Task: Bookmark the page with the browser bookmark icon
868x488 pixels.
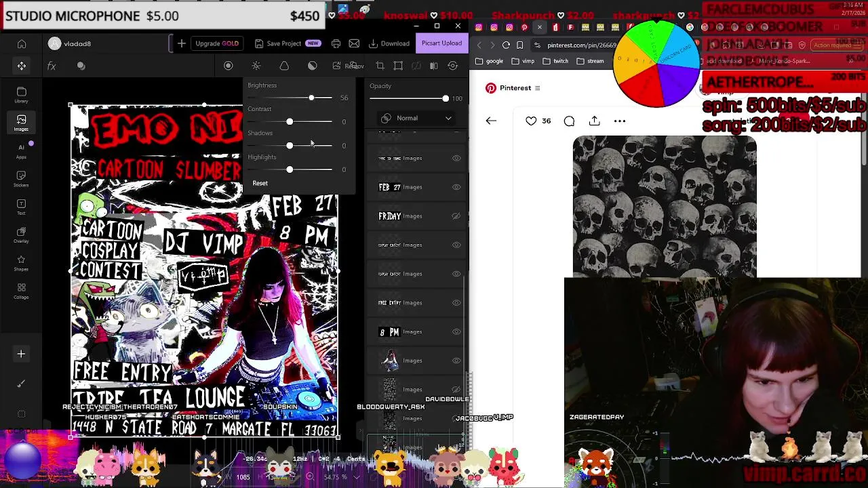Action: (519, 45)
